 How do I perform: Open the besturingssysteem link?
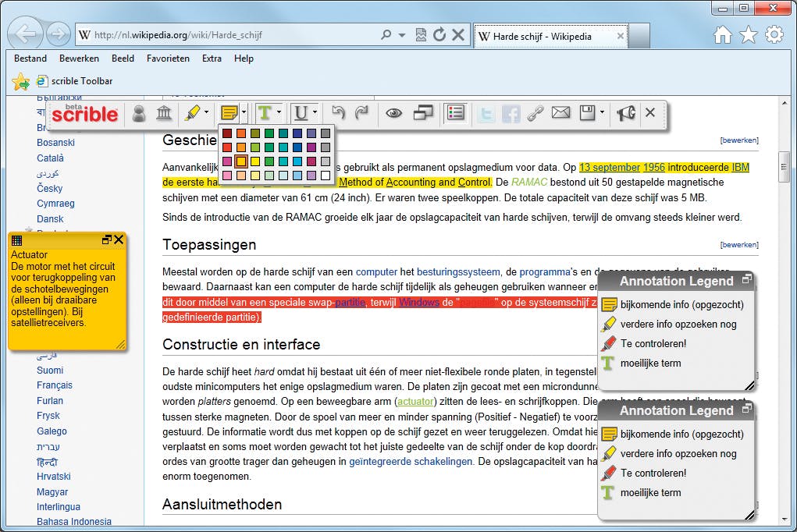click(458, 271)
